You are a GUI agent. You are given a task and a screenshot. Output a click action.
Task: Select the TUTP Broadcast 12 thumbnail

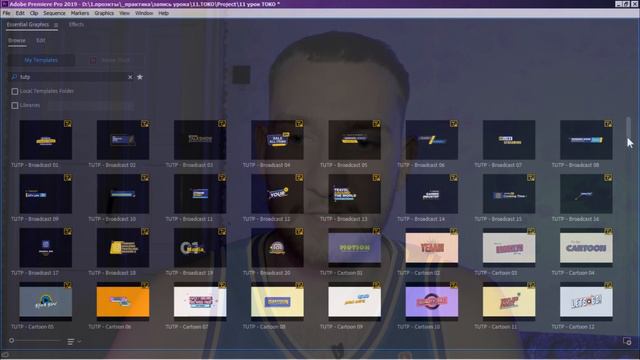pos(277,193)
